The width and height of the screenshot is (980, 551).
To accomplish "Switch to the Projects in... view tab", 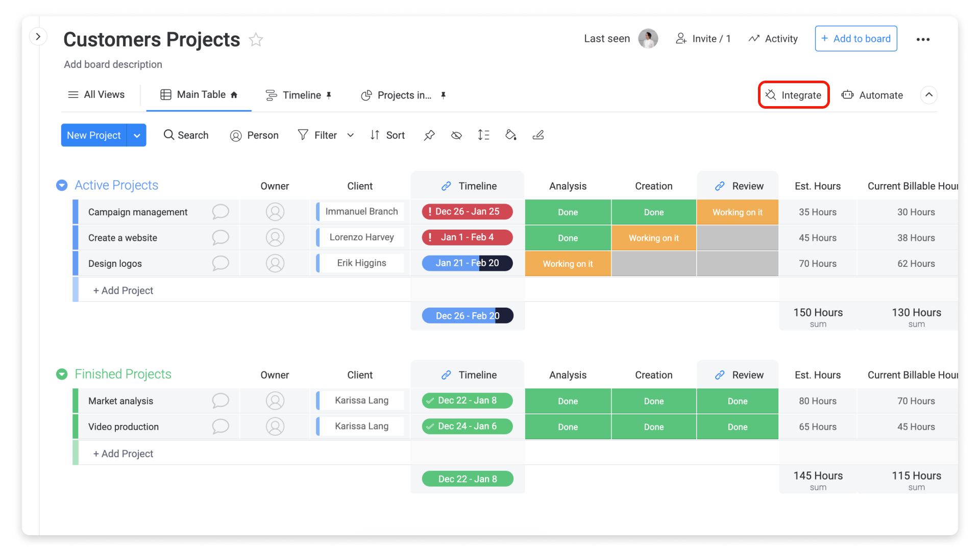I will pyautogui.click(x=405, y=95).
